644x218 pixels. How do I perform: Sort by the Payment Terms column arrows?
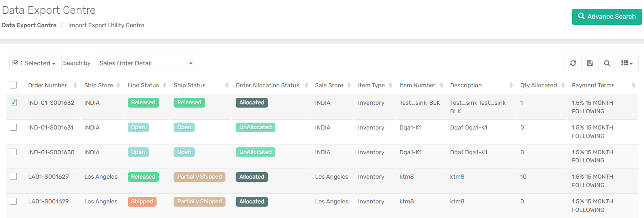pos(633,85)
